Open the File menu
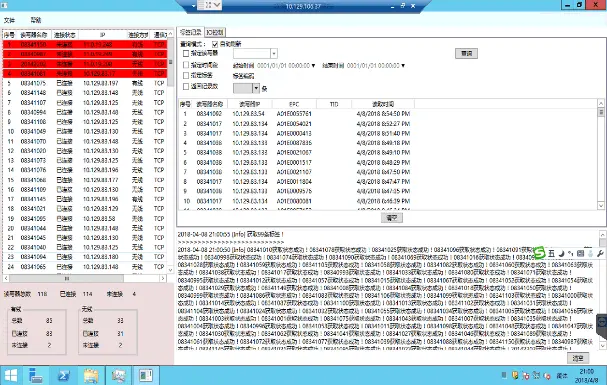 coord(9,20)
